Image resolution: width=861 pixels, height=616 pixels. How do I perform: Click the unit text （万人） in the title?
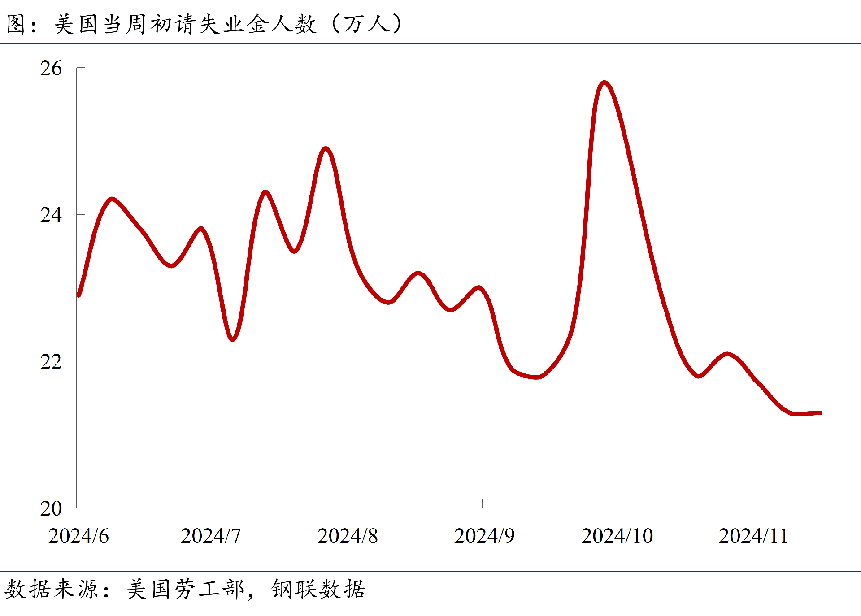pyautogui.click(x=366, y=24)
